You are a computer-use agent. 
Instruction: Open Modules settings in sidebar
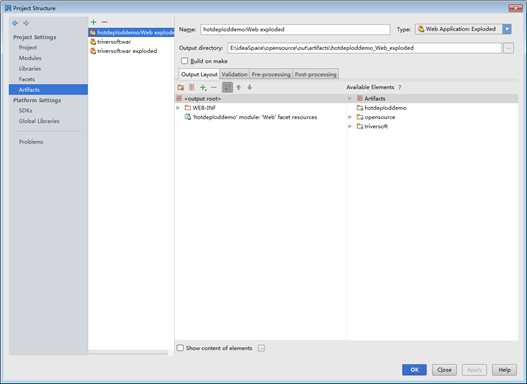30,58
